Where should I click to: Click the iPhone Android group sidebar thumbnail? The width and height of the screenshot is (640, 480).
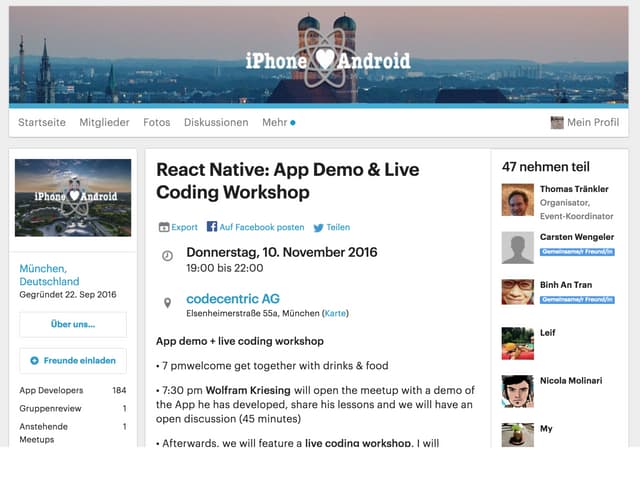[x=73, y=197]
